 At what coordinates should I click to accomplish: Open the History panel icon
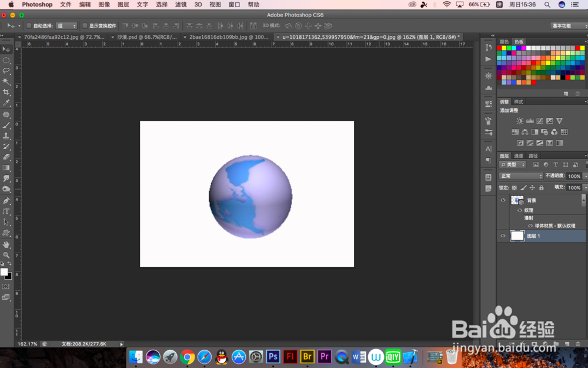pyautogui.click(x=488, y=48)
